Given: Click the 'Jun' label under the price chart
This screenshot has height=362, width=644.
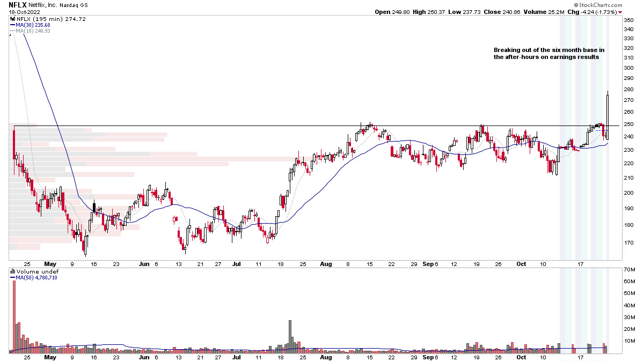Looking at the screenshot, I should [x=144, y=264].
